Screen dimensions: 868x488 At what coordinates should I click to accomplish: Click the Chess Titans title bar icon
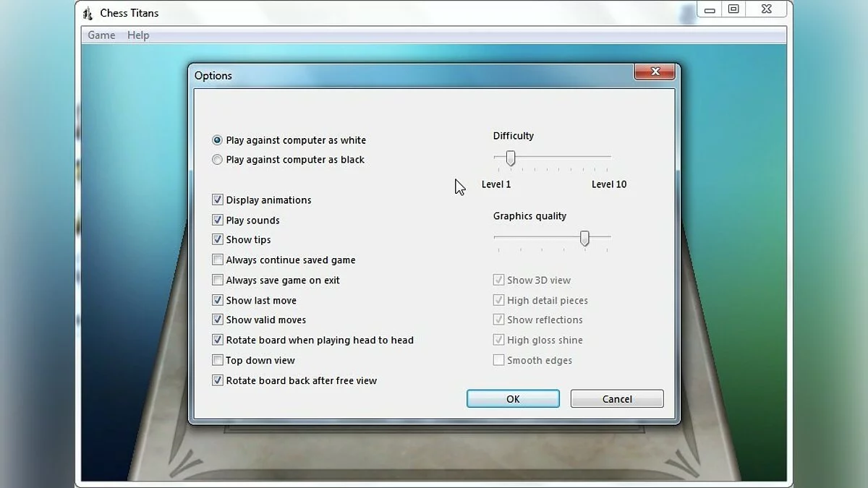point(88,13)
